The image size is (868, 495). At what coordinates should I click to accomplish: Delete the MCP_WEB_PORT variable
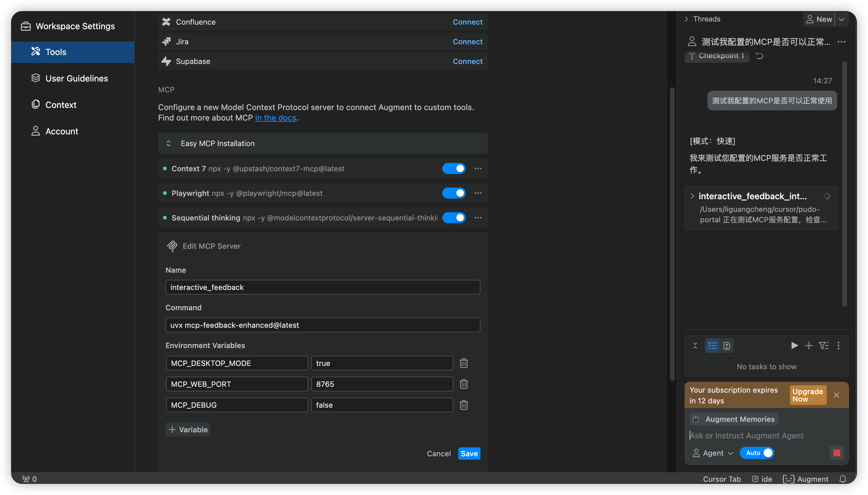click(x=464, y=384)
